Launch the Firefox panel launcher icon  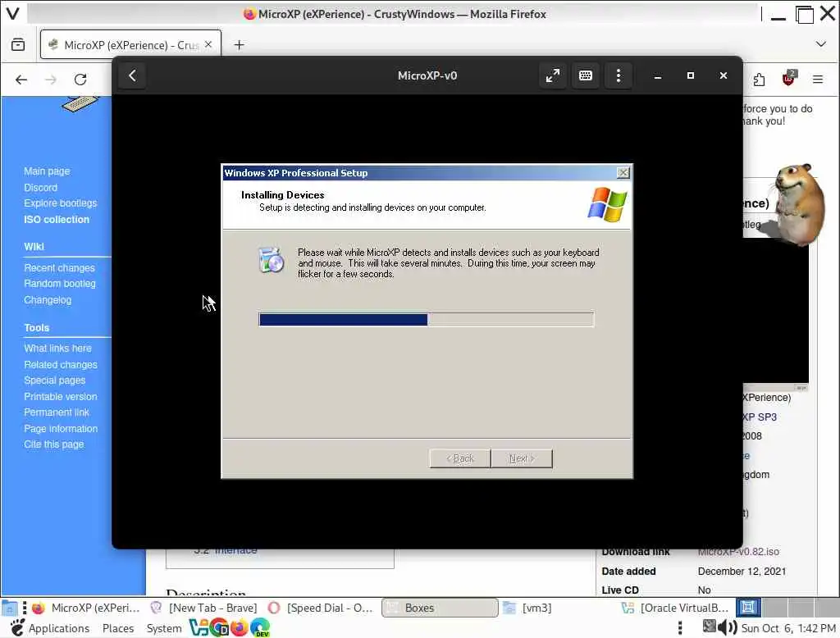(240, 627)
